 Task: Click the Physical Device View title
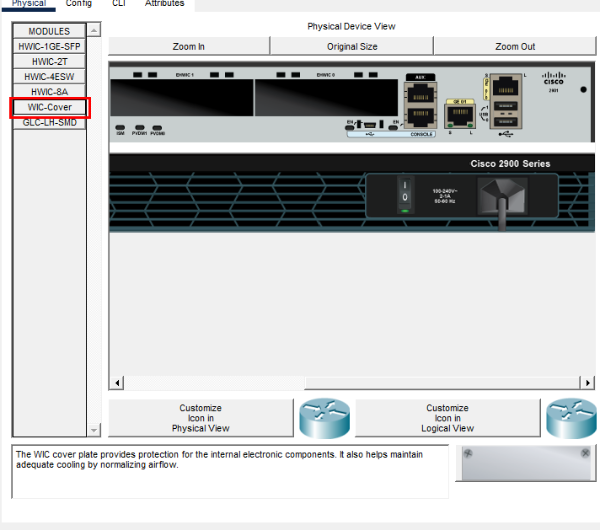point(351,26)
